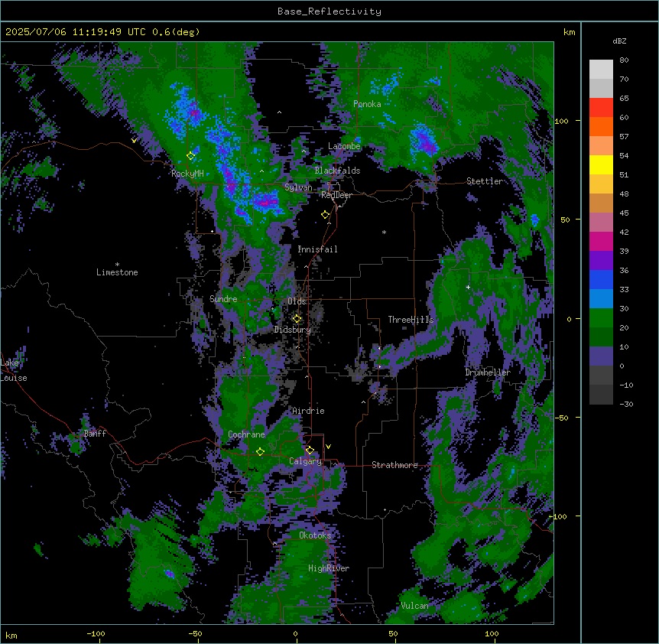Select the lightest gray swatch atop legend
The width and height of the screenshot is (659, 644).
(x=601, y=70)
